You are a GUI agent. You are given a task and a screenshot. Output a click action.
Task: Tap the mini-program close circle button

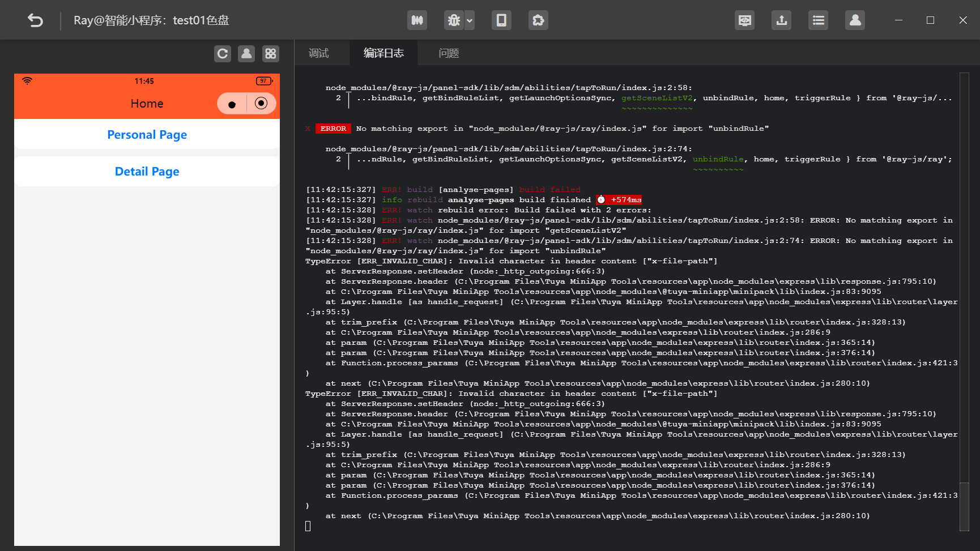pyautogui.click(x=261, y=103)
